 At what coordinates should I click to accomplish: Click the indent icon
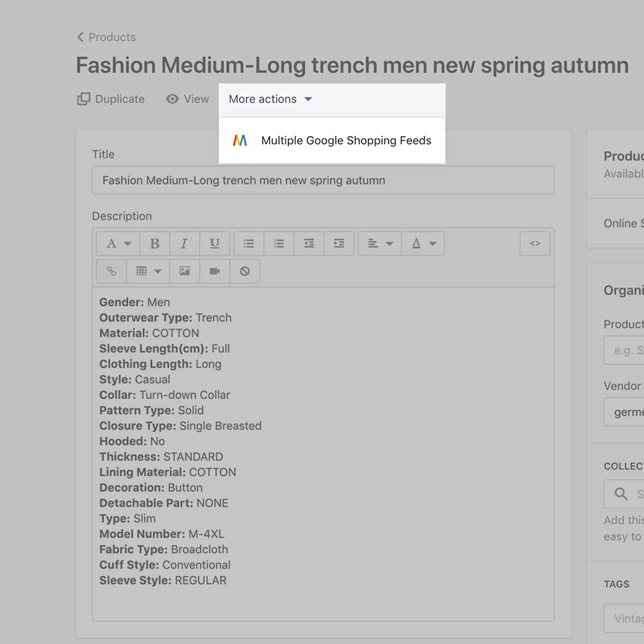click(339, 244)
